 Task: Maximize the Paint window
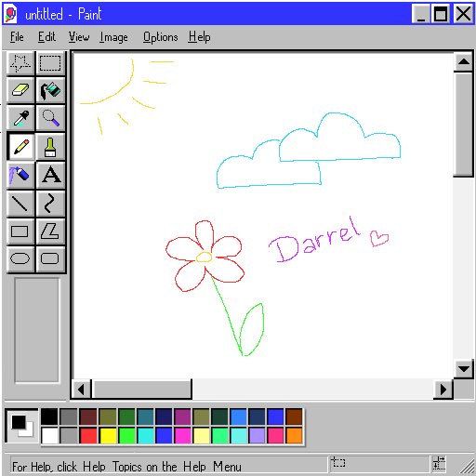pos(441,14)
